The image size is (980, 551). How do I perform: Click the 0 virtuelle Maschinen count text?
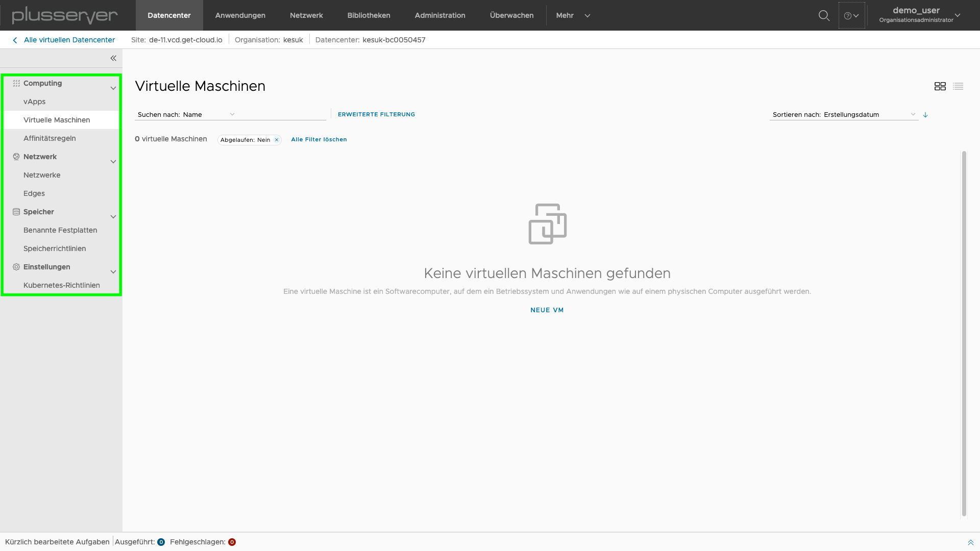171,139
